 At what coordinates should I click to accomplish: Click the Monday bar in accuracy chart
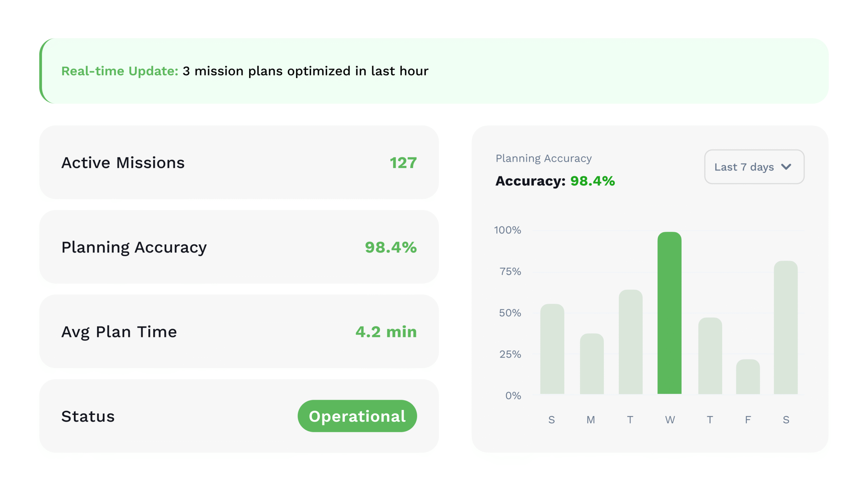pyautogui.click(x=591, y=363)
